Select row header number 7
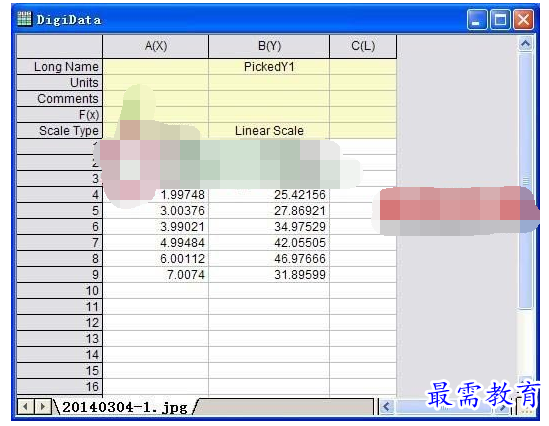Screen dimensions: 549x426 click(60, 243)
